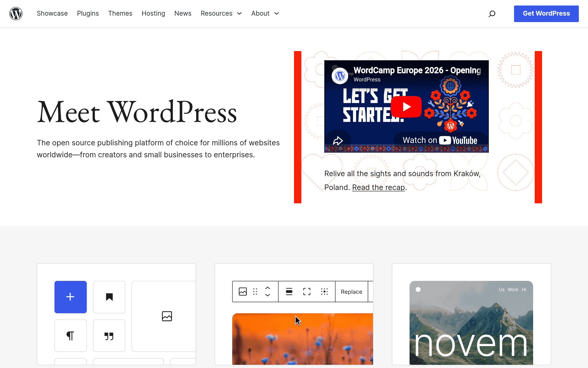The width and height of the screenshot is (588, 368).
Task: Go to the Plugins page
Action: coord(88,13)
